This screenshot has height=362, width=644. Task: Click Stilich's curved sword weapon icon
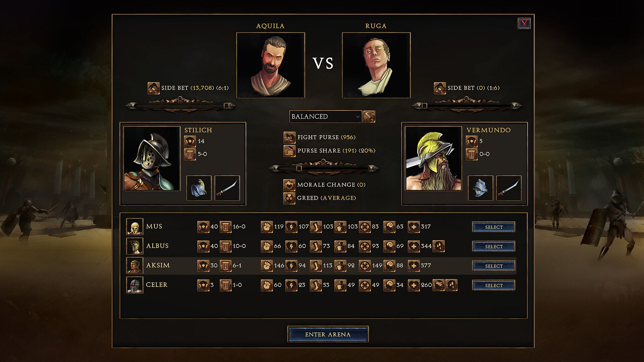click(x=227, y=188)
